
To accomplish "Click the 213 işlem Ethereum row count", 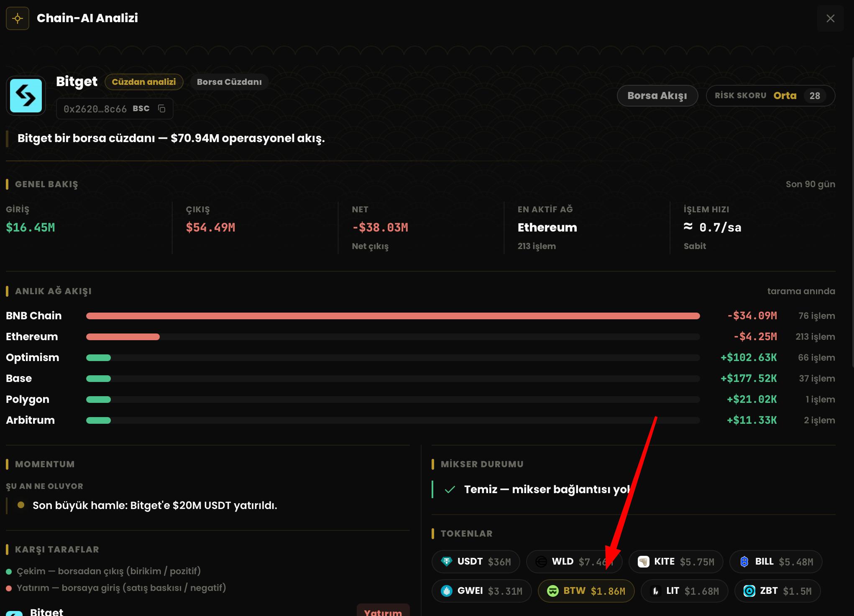I will click(815, 337).
